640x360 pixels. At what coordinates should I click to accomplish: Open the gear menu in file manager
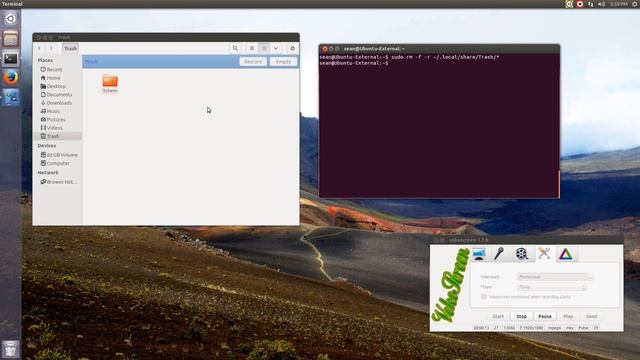(x=292, y=49)
